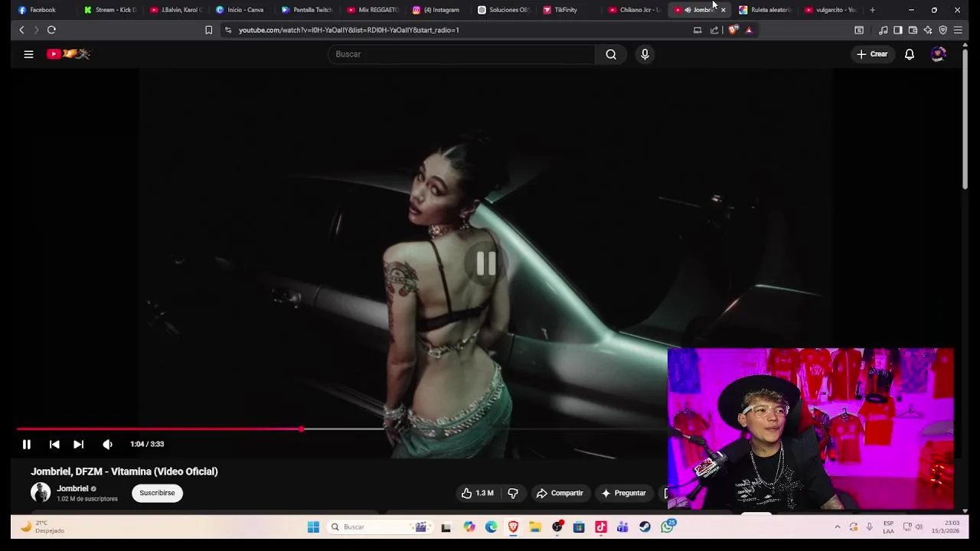The height and width of the screenshot is (551, 980).
Task: Switch to the Chikano Jcr tab
Action: click(x=635, y=10)
